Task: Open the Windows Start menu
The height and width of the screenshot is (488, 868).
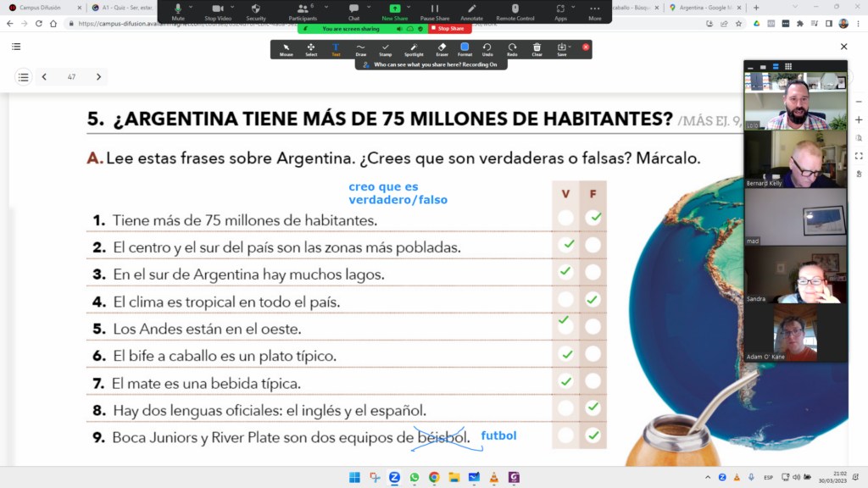Action: [354, 478]
